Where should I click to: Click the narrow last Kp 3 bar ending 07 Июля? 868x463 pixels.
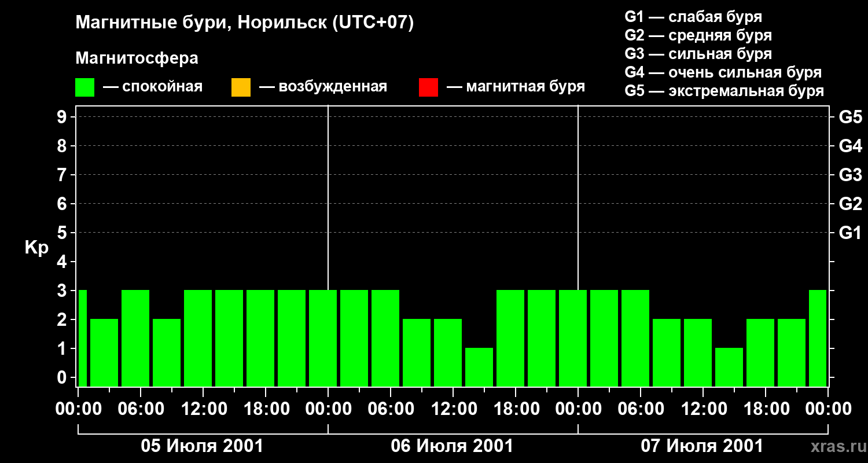(818, 338)
